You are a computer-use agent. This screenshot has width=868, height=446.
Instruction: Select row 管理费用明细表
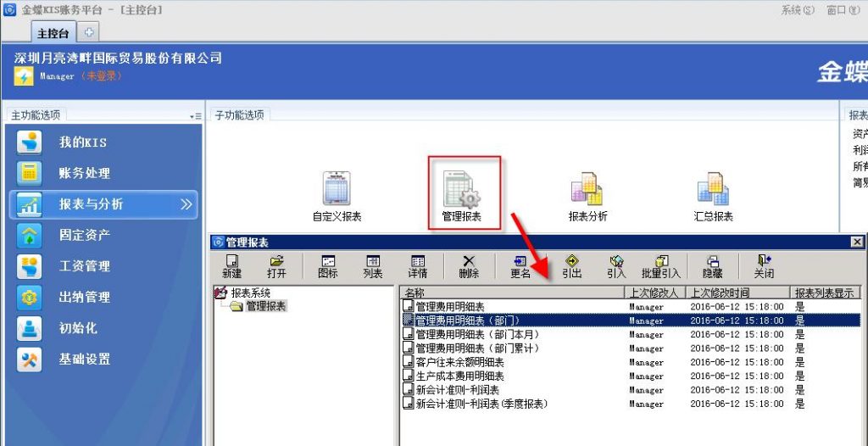coord(631,306)
